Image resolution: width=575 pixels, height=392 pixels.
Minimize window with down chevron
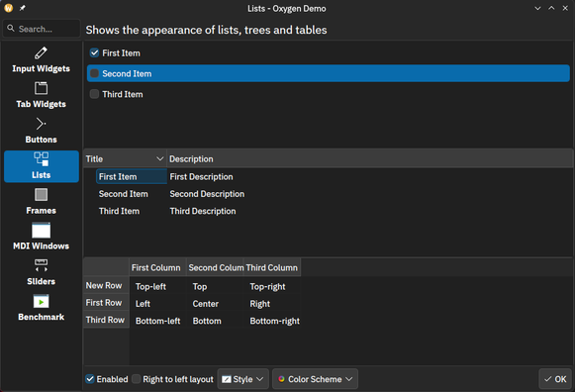537,8
